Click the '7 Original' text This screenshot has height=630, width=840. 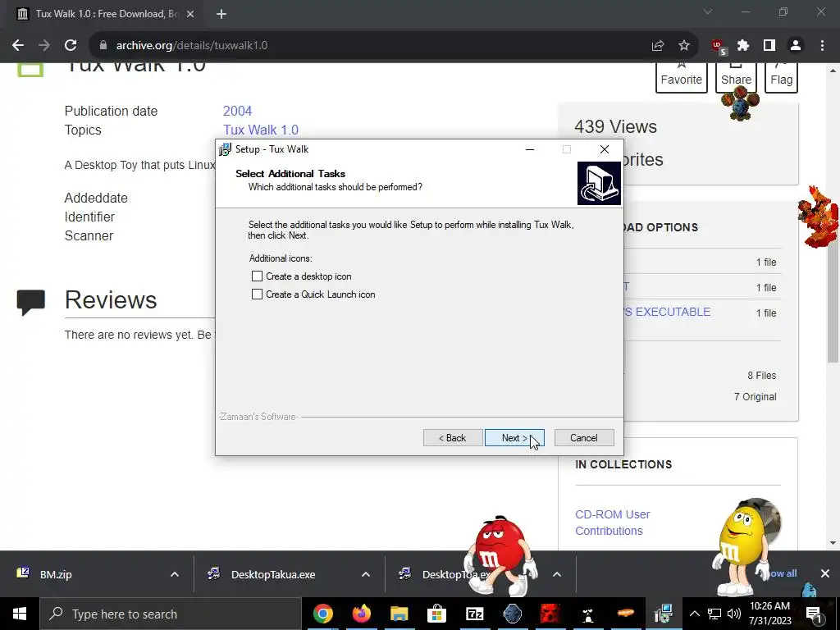[x=756, y=397]
